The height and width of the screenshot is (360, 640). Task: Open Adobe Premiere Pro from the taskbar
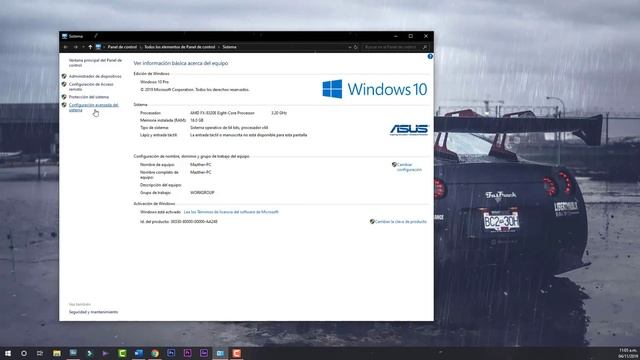[x=187, y=353]
